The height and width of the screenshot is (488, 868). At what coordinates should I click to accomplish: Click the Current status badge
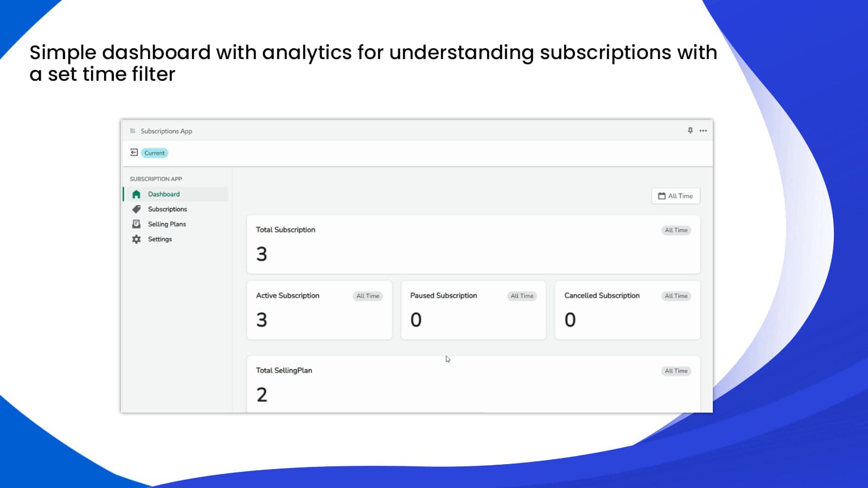(155, 153)
